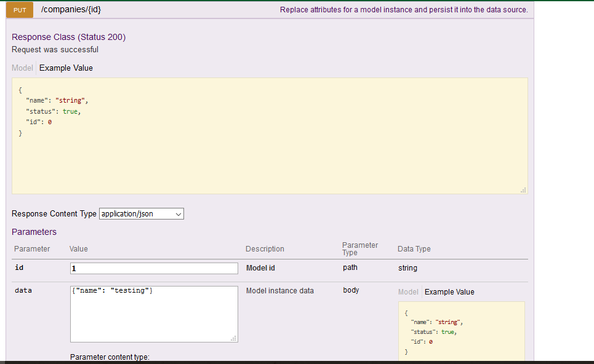Click the 'data' parameter name

point(23,290)
